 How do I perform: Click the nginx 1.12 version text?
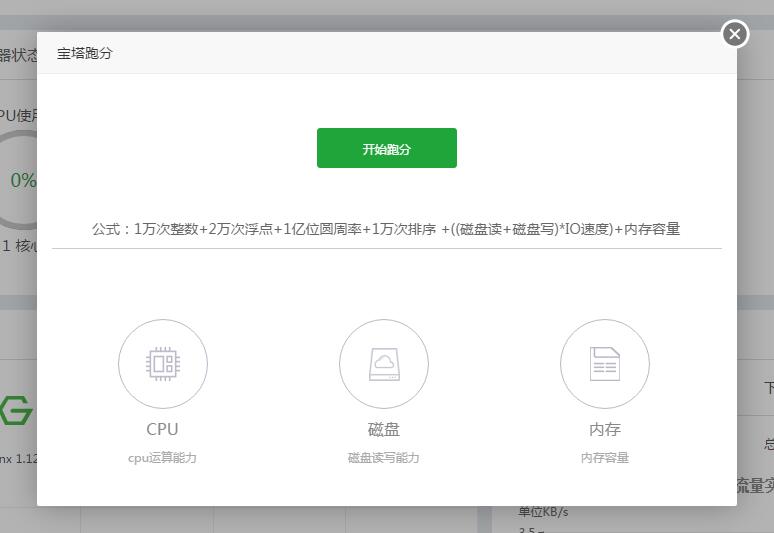pyautogui.click(x=18, y=459)
